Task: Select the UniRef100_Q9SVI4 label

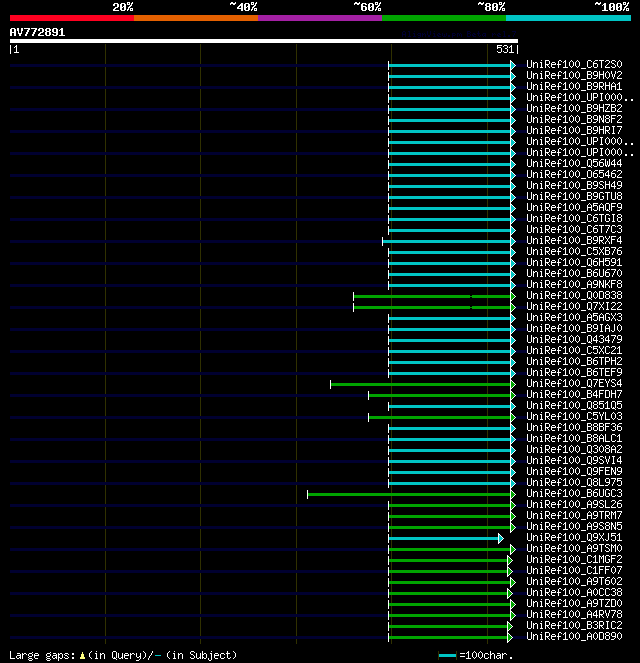Action: (x=574, y=460)
